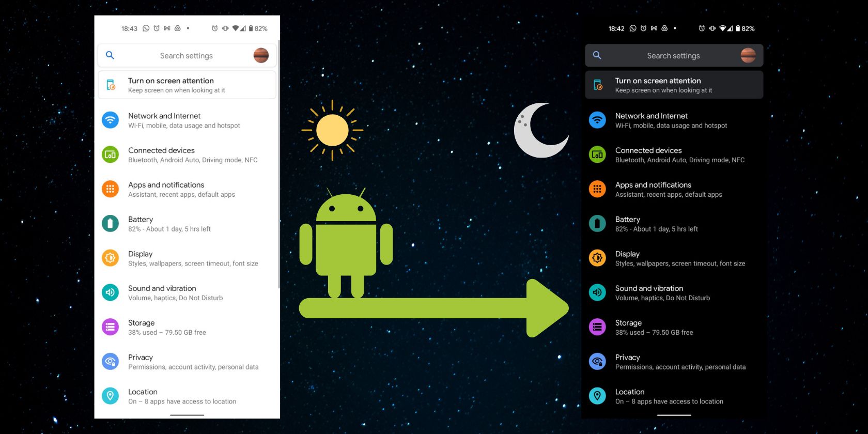Tap the 82% battery indicator in the light screen's status bar

click(x=258, y=28)
